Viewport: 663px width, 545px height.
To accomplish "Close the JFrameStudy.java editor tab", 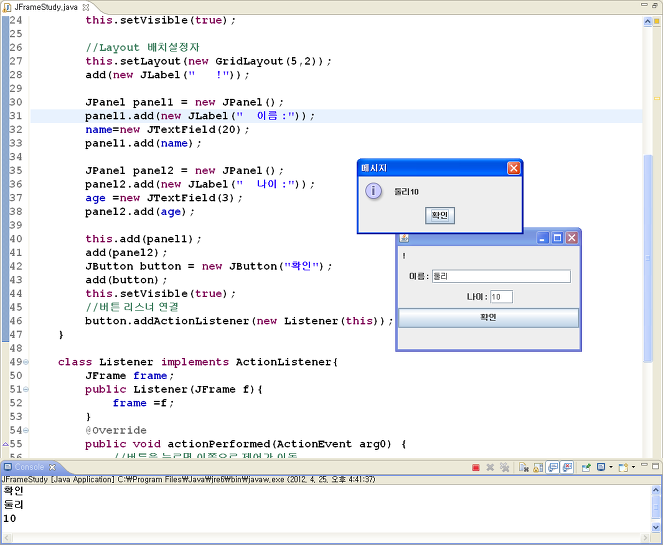I will coord(85,7).
